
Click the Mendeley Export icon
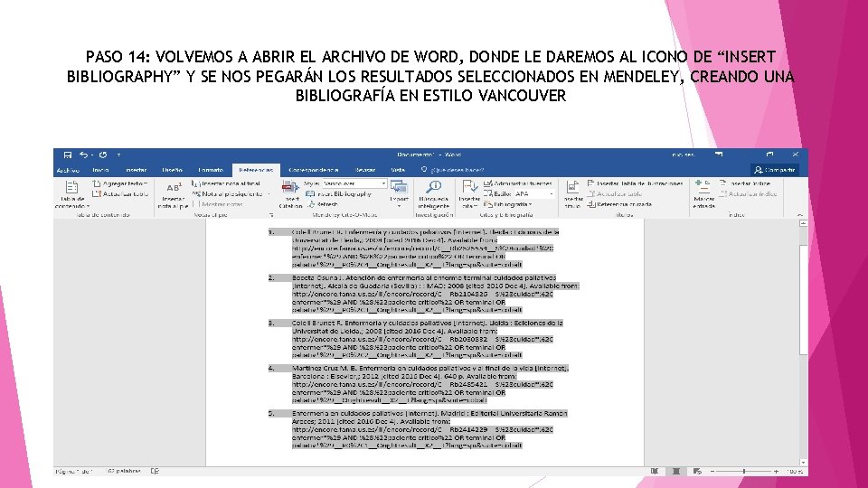399,188
